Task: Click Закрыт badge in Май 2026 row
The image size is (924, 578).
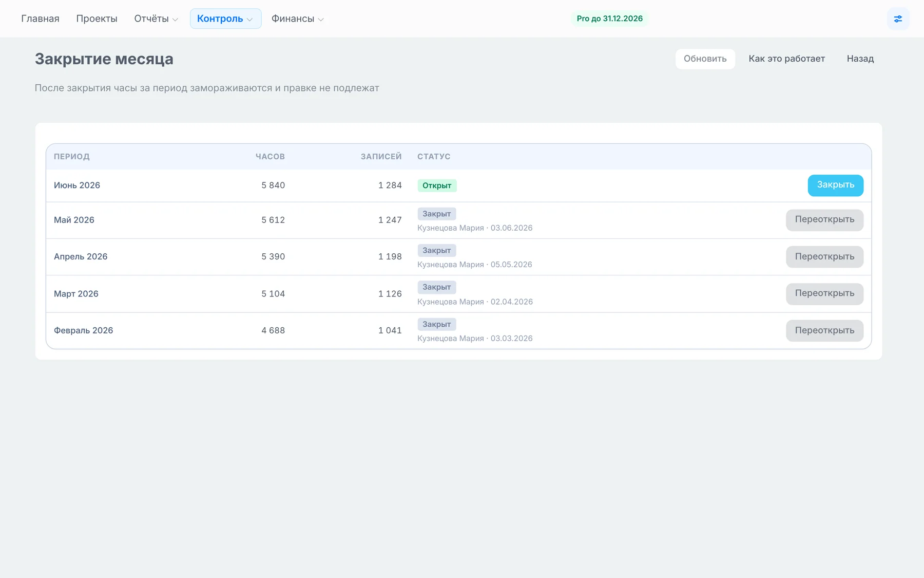Action: (436, 214)
